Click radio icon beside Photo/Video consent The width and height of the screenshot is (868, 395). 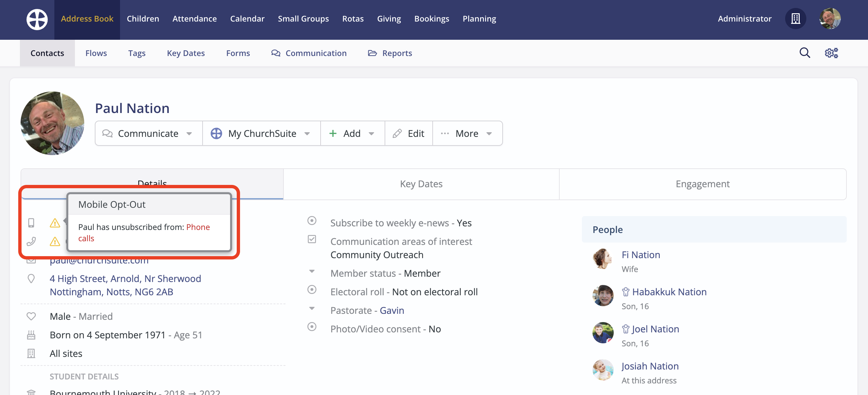(x=312, y=327)
